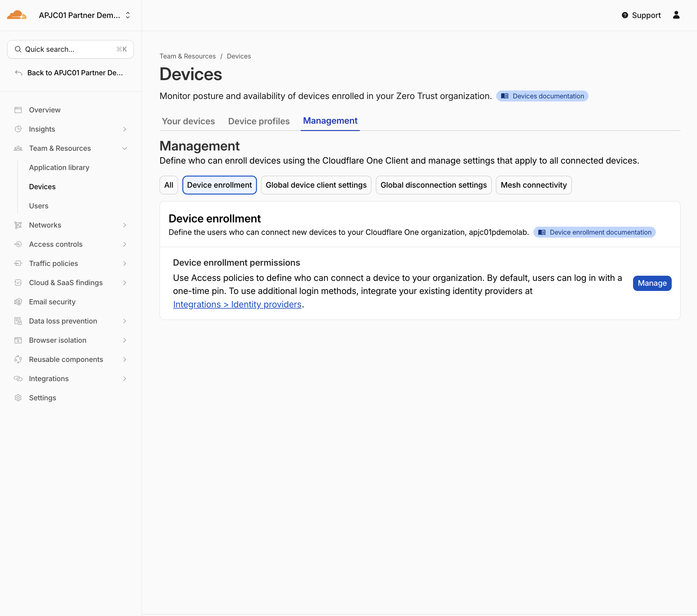This screenshot has width=697, height=616.
Task: Click the Support label
Action: point(646,15)
